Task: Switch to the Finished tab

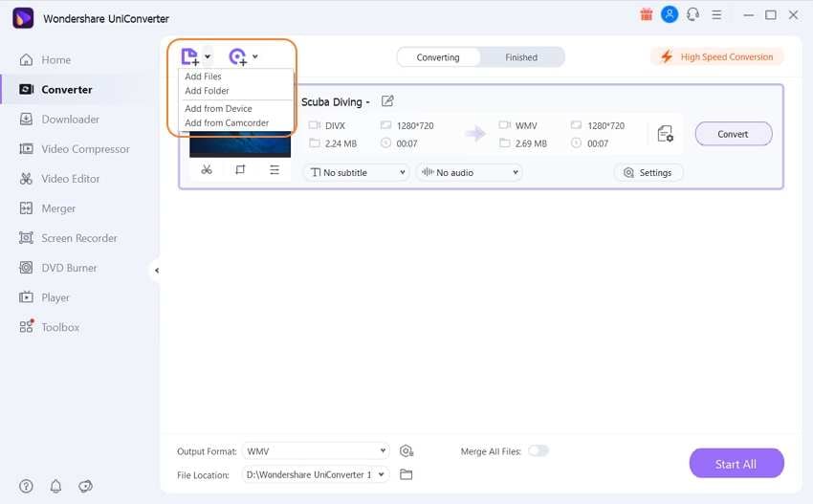Action: [521, 57]
